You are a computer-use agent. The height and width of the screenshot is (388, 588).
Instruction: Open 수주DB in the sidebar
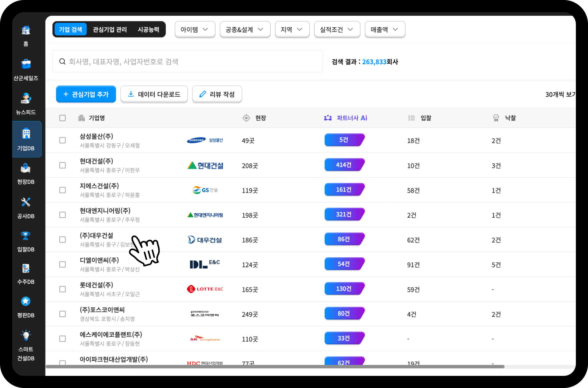click(26, 274)
